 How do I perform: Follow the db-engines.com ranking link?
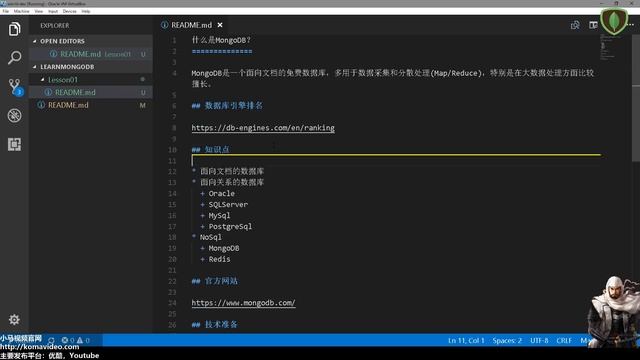pyautogui.click(x=263, y=128)
